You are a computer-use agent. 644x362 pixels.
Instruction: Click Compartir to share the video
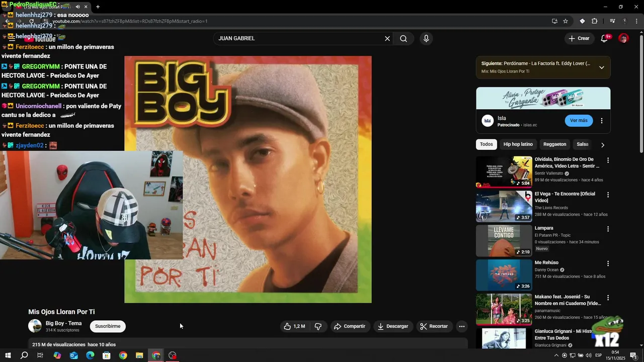click(350, 326)
